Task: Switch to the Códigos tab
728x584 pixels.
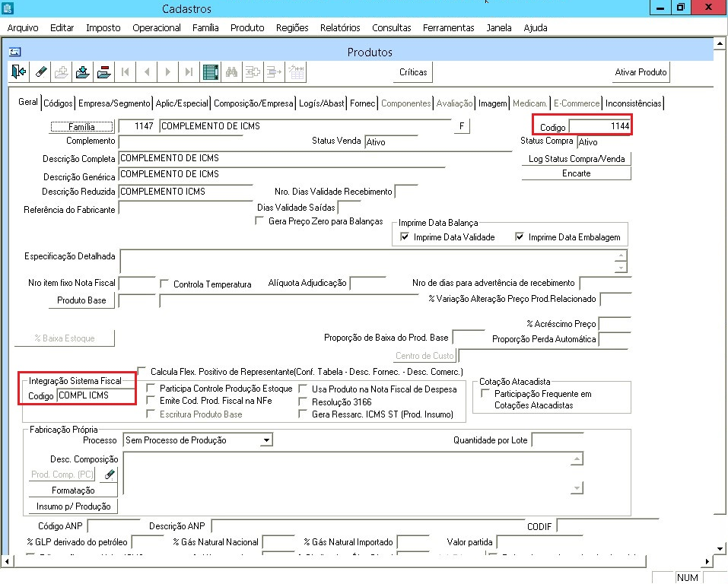Action: pyautogui.click(x=58, y=103)
